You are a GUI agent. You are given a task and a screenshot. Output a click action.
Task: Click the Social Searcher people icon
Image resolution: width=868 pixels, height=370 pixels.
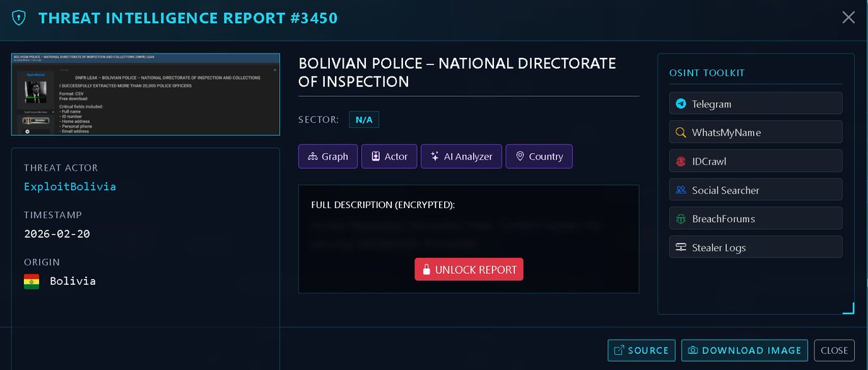681,190
